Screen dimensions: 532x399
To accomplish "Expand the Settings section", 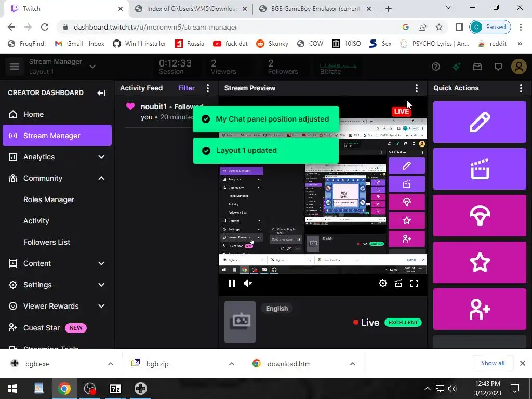I will coord(101,285).
